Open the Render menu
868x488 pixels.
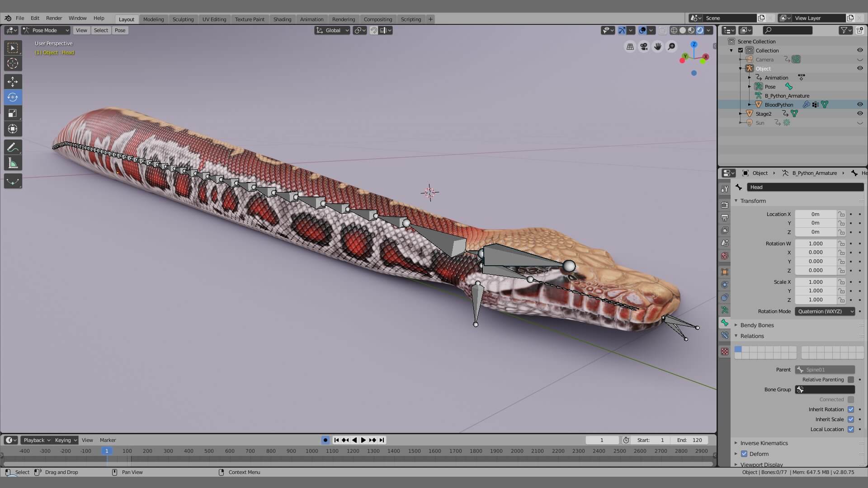point(54,18)
